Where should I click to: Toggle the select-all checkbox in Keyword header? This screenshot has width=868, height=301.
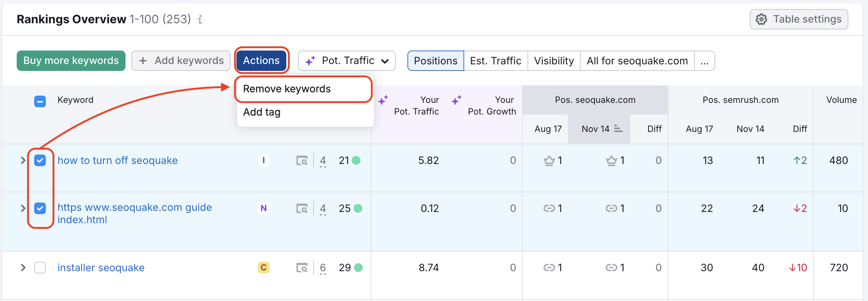(40, 101)
